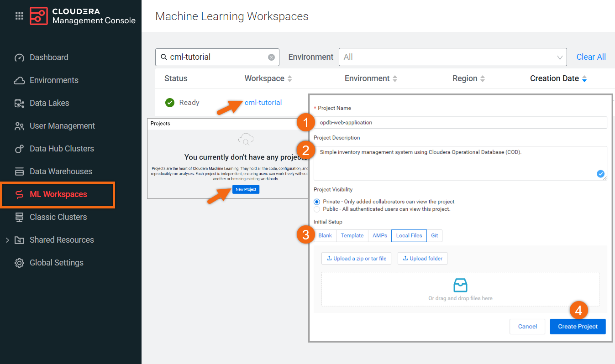The height and width of the screenshot is (364, 615).
Task: Open the cml-tutorial workspace link
Action: [x=263, y=103]
